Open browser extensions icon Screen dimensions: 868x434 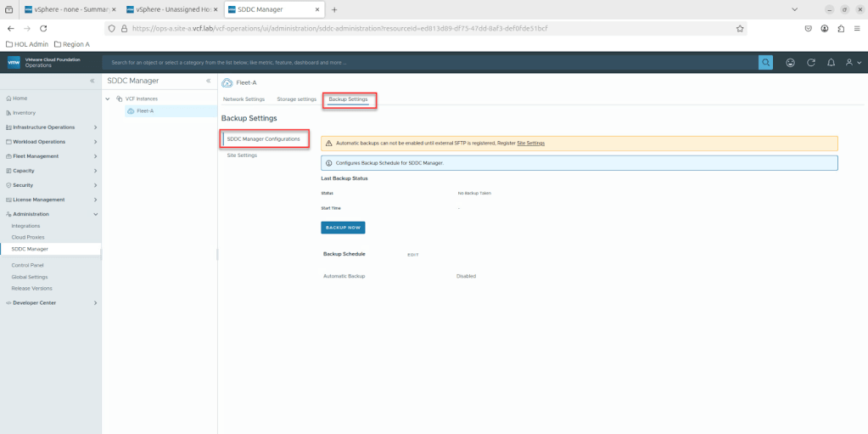pyautogui.click(x=841, y=28)
